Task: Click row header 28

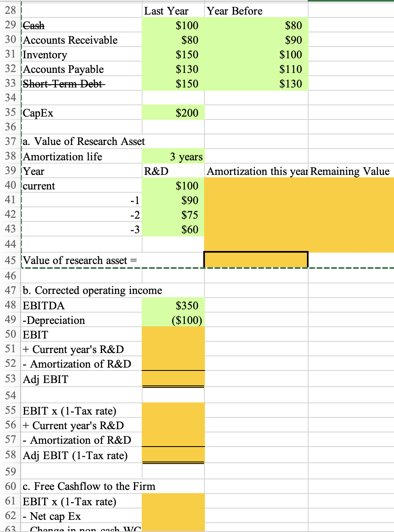Action: click(10, 11)
